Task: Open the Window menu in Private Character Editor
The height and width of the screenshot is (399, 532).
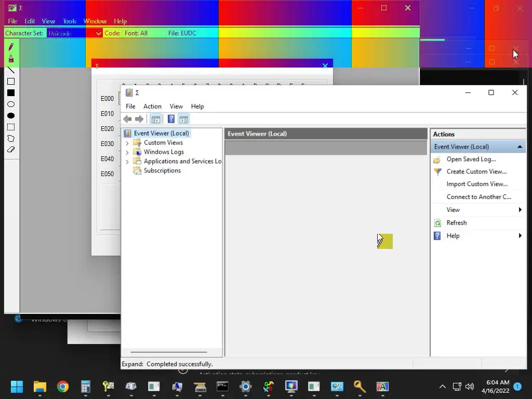Action: [95, 21]
